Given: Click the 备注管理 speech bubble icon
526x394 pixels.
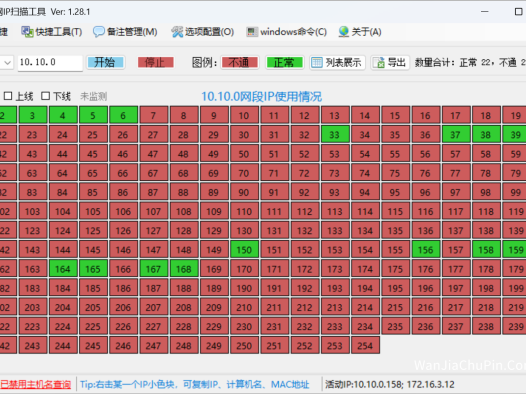Looking at the screenshot, I should [99, 32].
